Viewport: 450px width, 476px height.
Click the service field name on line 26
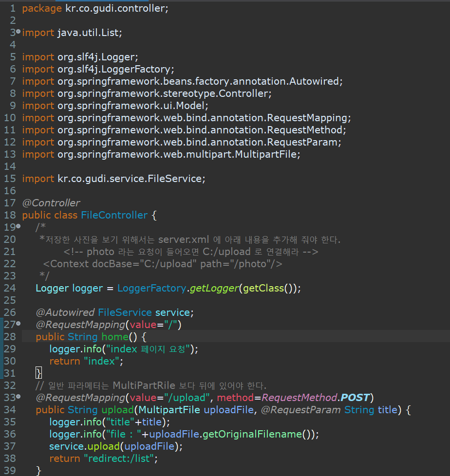tap(172, 312)
